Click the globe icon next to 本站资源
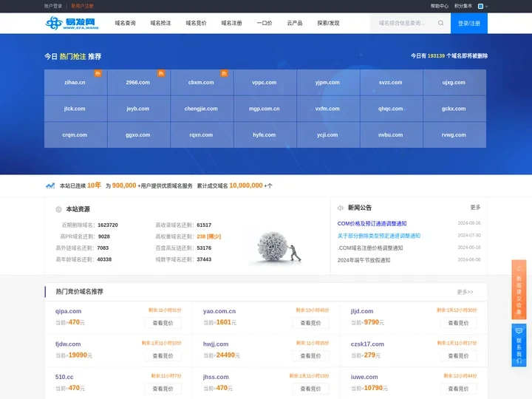This screenshot has width=532, height=399. pos(58,209)
